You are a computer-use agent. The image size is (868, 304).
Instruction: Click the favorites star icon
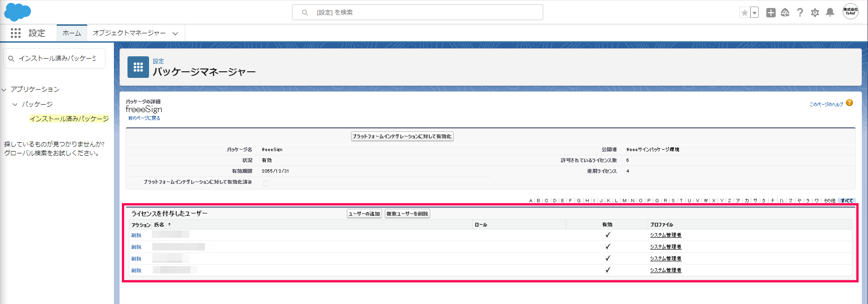point(744,13)
